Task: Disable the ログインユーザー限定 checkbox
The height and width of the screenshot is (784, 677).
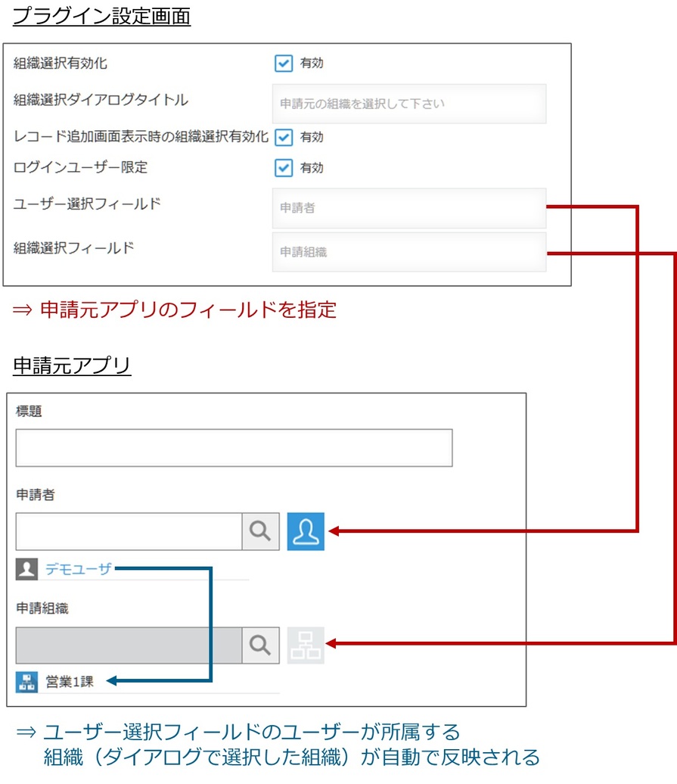Action: [283, 167]
